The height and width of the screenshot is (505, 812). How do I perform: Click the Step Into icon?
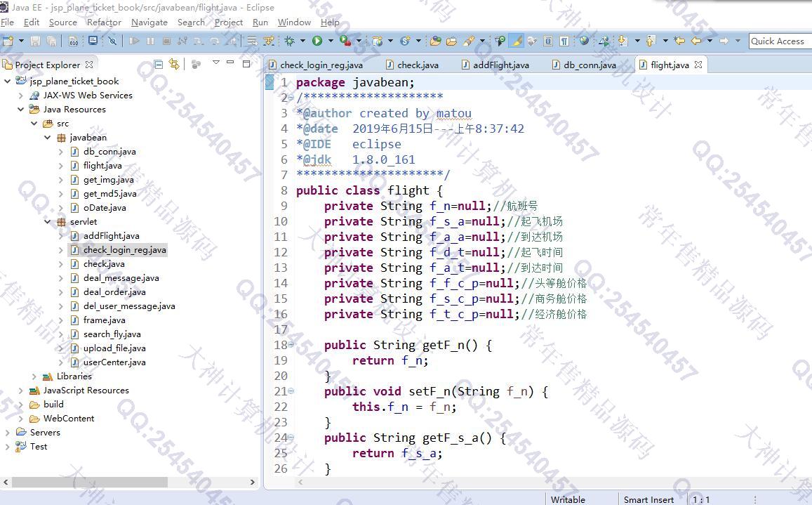[x=199, y=41]
